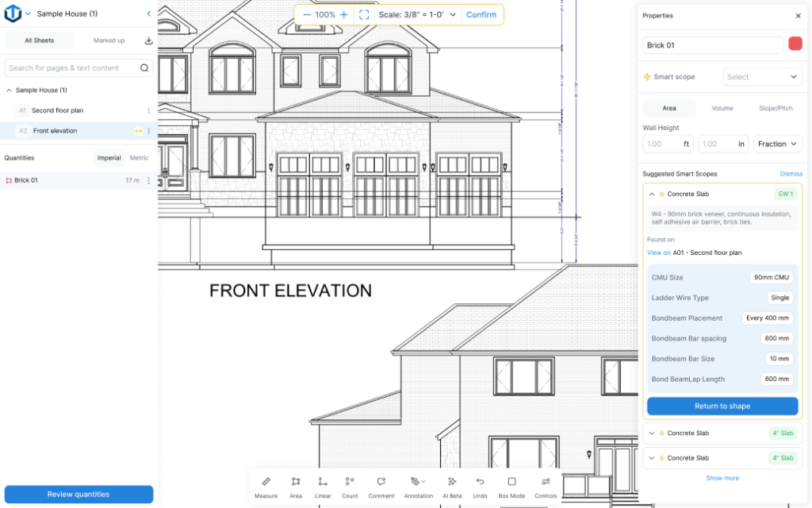Click the Return to shape button

click(722, 406)
